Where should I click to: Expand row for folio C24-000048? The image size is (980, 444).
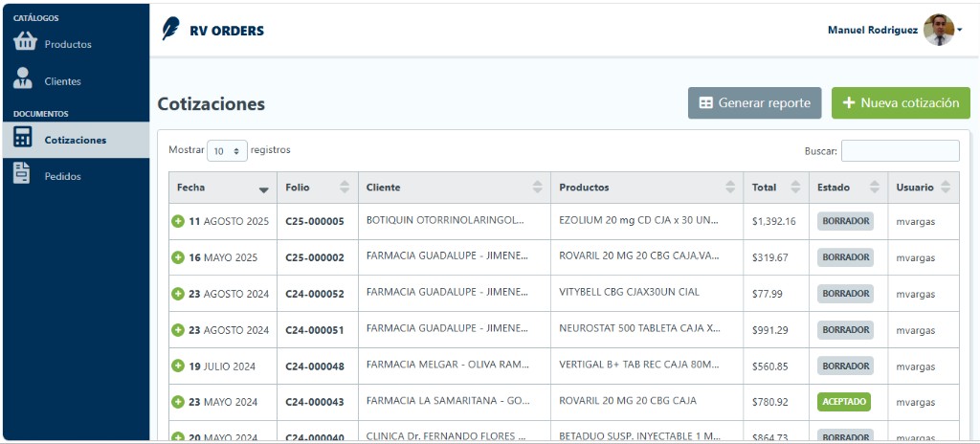(x=178, y=366)
